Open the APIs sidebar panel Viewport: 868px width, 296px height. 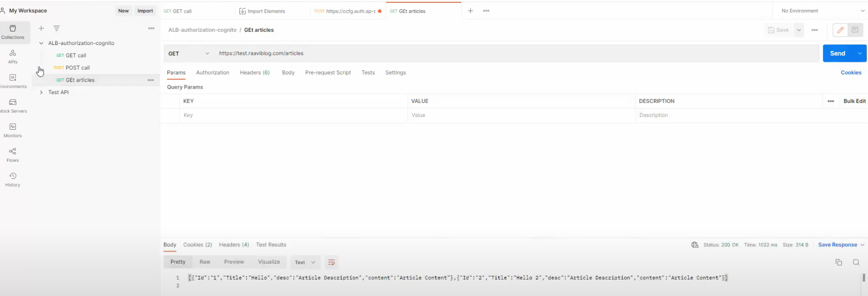(x=13, y=57)
